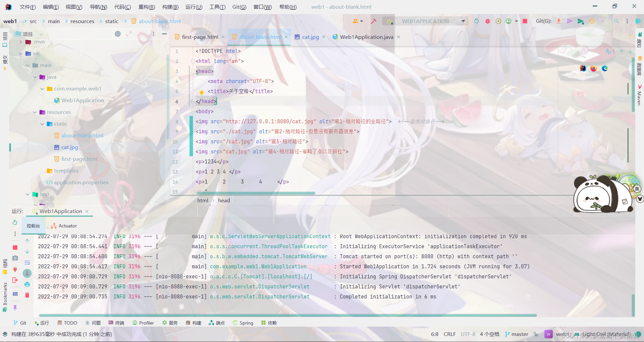Switch to first-page.html editor tab
This screenshot has height=342, width=644.
[200, 37]
